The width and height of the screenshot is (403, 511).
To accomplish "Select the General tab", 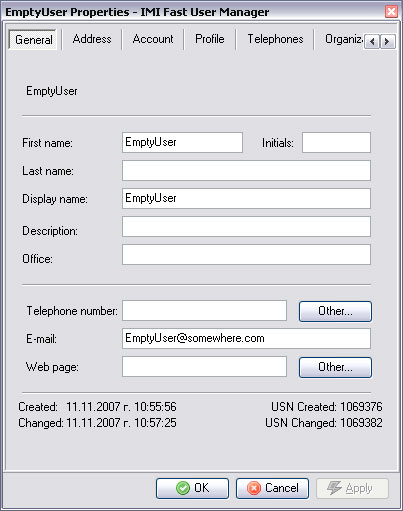I will [x=34, y=40].
